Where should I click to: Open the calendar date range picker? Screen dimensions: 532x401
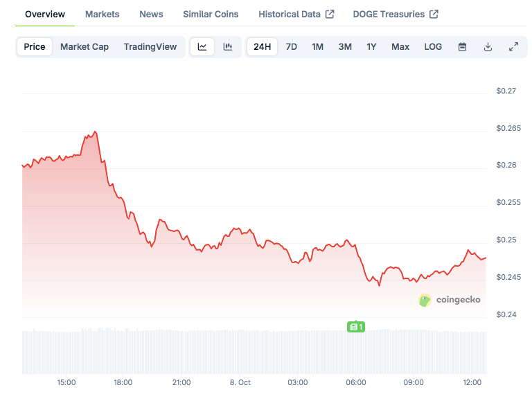(x=462, y=47)
